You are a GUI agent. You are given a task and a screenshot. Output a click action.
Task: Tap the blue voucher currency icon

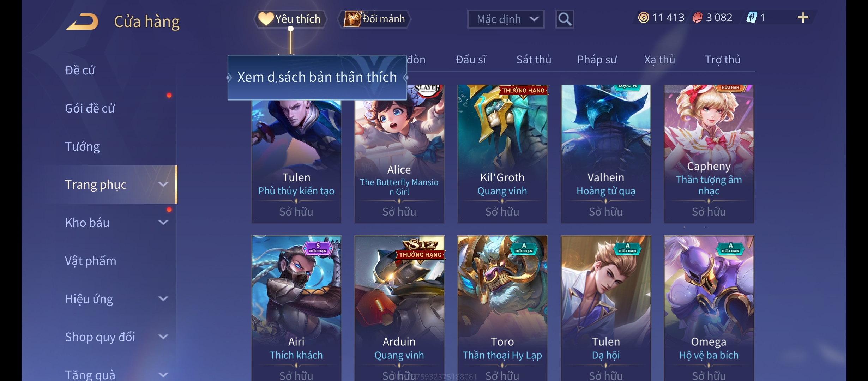pos(751,17)
